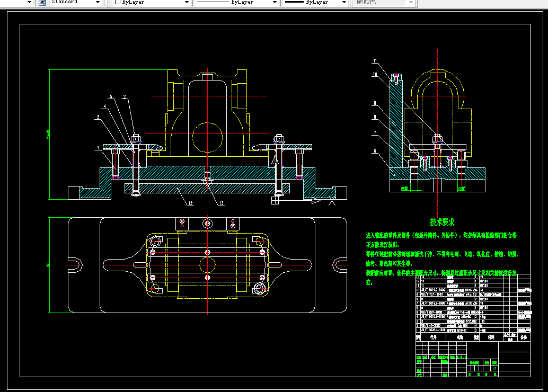548x392 pixels.
Task: Click the dropdown arrow at far left of toolbar
Action: [29, 3]
